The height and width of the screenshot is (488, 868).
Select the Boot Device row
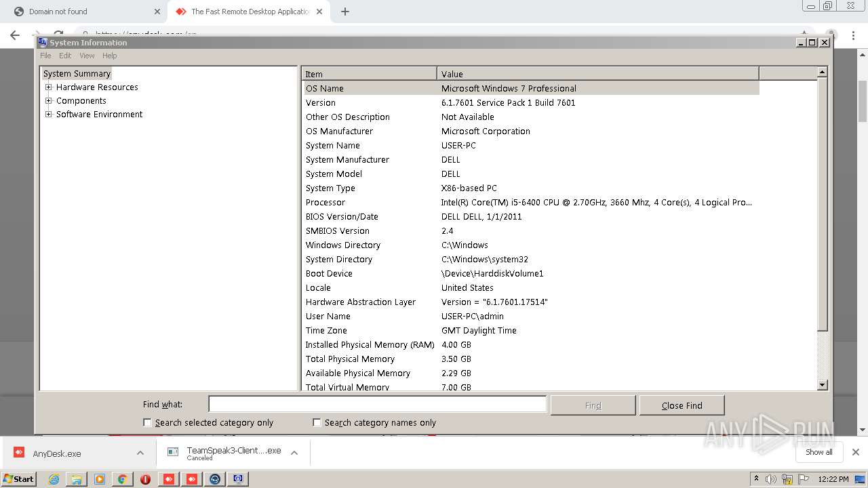(x=530, y=273)
